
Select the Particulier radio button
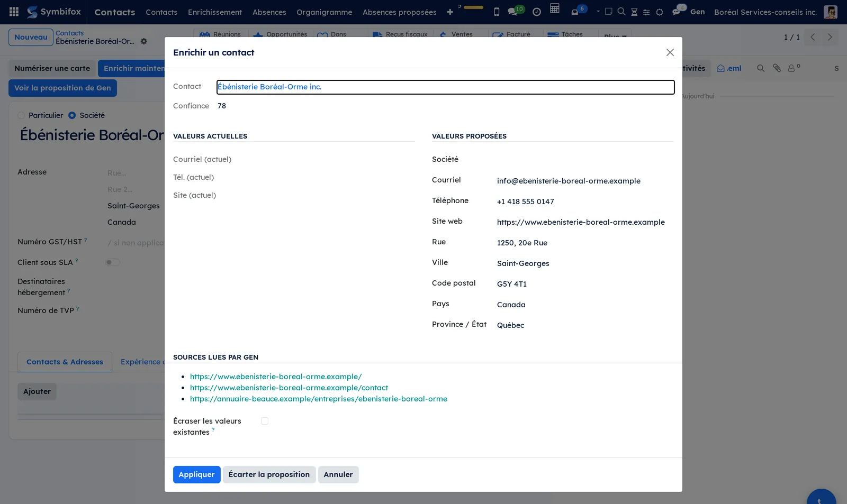(21, 115)
